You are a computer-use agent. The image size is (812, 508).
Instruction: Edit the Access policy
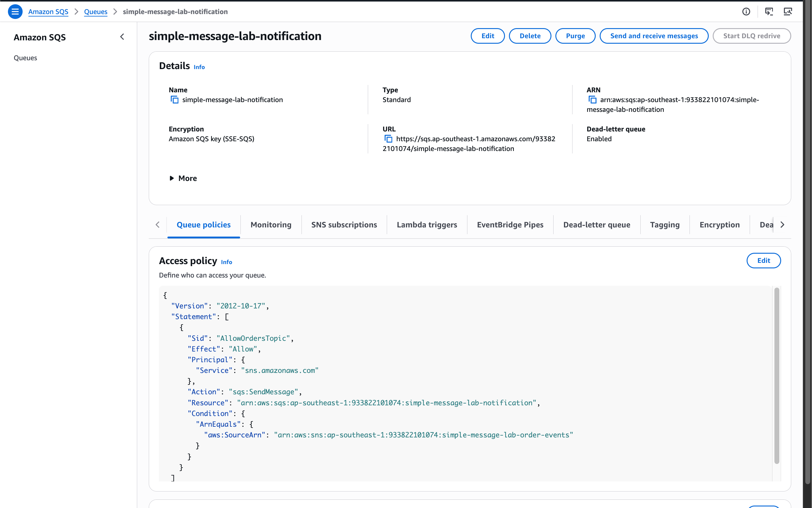pos(763,261)
